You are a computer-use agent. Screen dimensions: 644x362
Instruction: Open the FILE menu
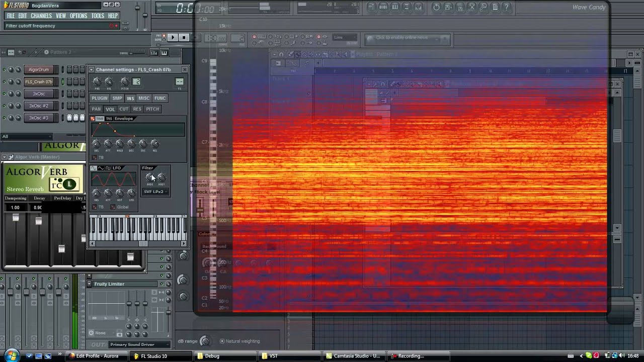pos(11,16)
